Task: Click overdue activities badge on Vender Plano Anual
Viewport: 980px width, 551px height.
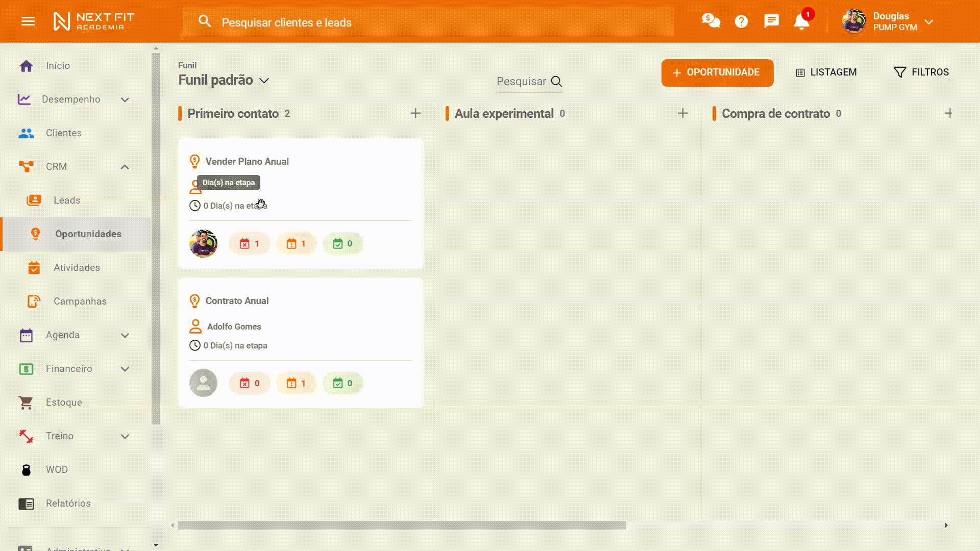Action: [250, 244]
